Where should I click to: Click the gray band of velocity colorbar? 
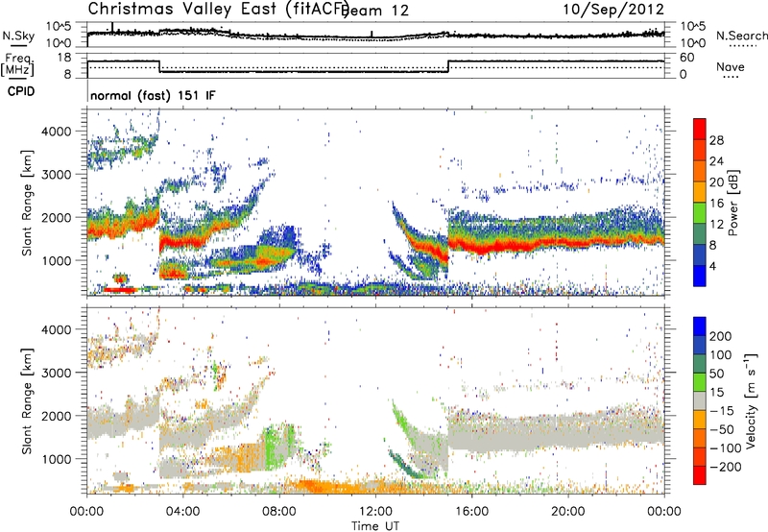(700, 400)
